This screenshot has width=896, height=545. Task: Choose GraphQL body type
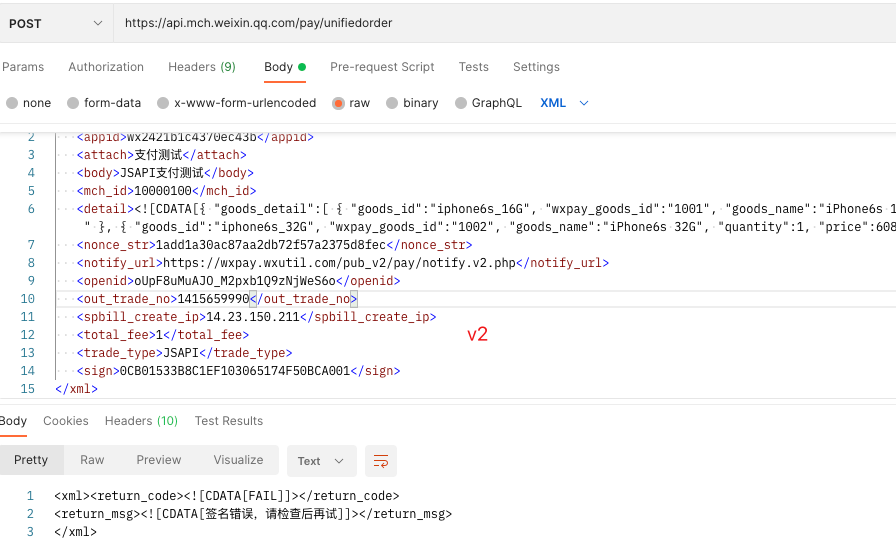tap(461, 103)
